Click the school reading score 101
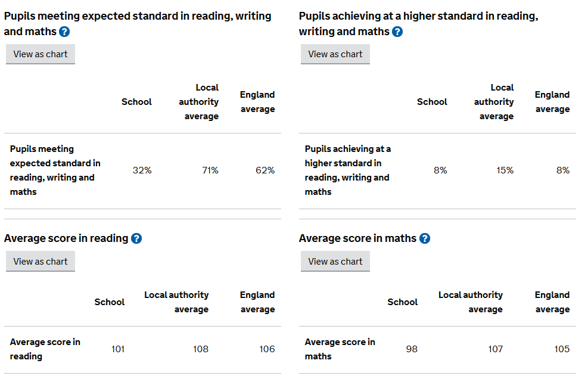 tap(118, 349)
